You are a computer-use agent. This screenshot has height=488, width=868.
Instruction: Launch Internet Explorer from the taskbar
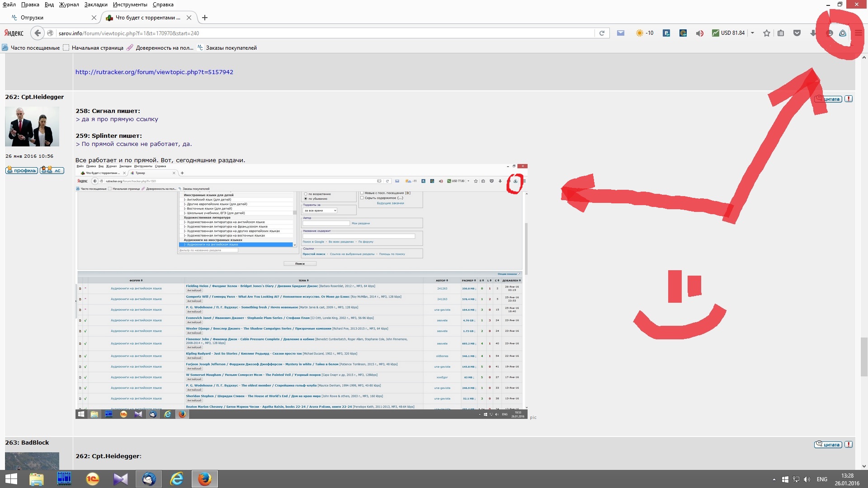pyautogui.click(x=176, y=479)
